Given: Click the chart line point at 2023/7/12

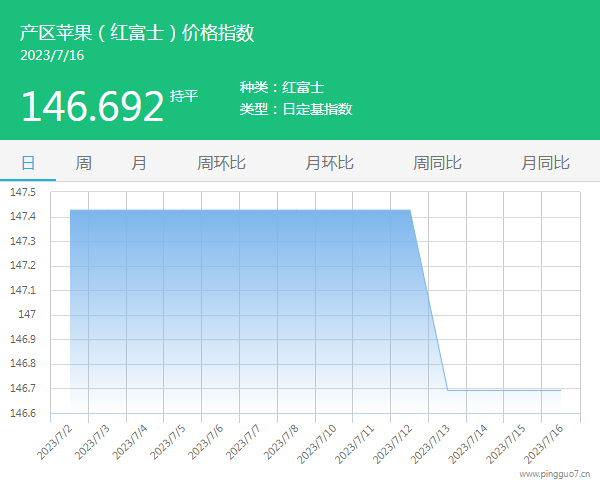Looking at the screenshot, I should point(410,210).
